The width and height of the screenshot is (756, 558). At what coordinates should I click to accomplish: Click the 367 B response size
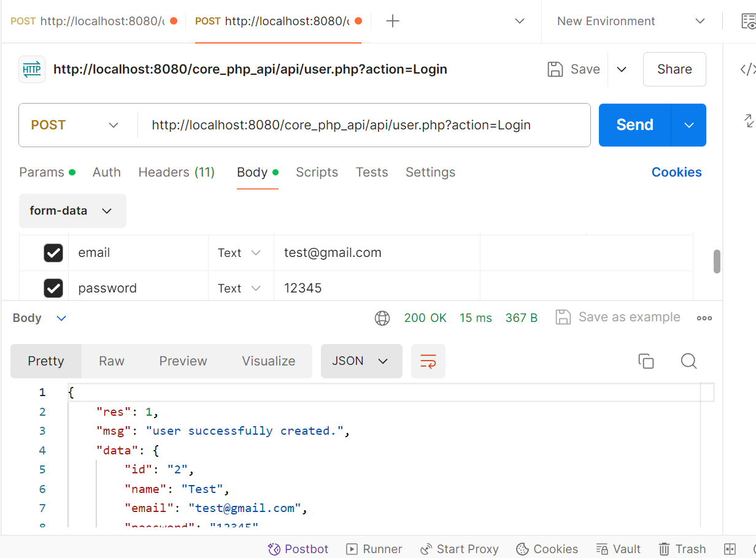point(522,318)
